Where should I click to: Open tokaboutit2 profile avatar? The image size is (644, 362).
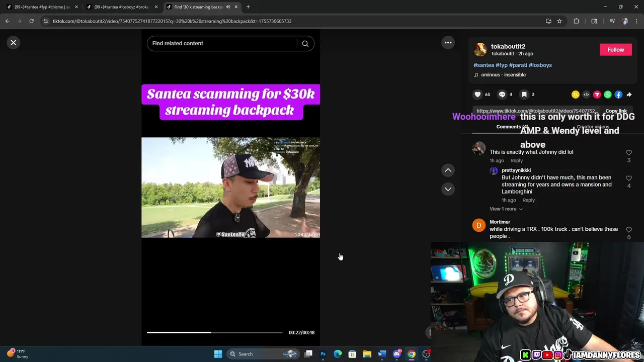point(480,50)
